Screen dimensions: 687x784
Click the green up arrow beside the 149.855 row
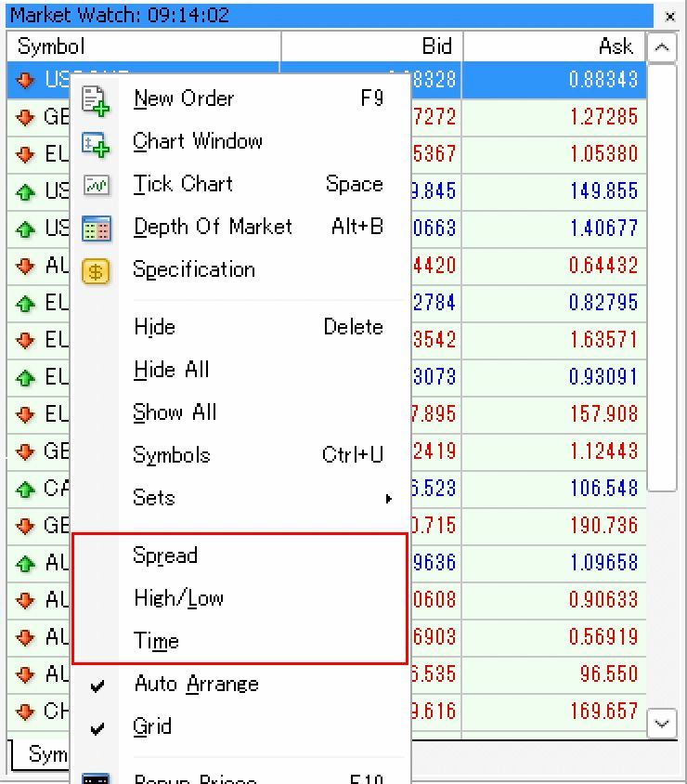click(25, 191)
